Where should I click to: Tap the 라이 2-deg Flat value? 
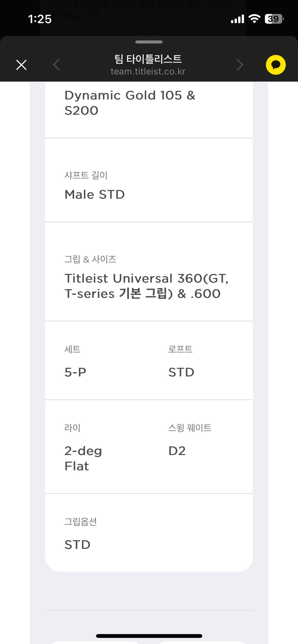coord(83,459)
